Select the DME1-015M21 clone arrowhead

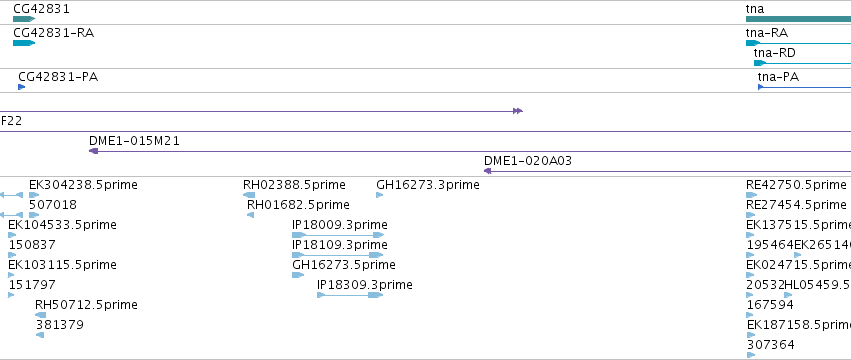tap(93, 151)
